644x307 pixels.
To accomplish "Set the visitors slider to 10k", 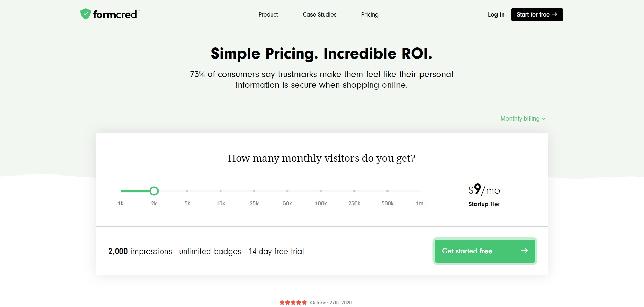I will (x=221, y=191).
